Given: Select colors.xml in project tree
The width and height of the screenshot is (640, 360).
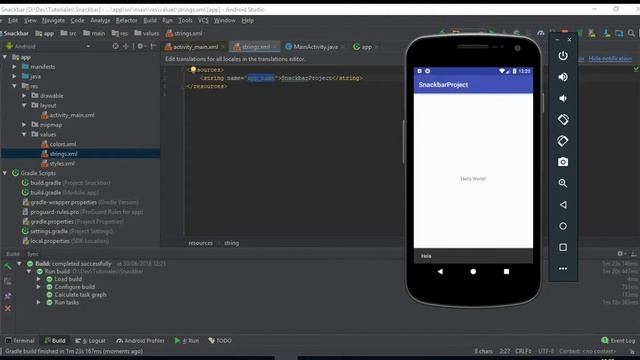Looking at the screenshot, I should (62, 144).
